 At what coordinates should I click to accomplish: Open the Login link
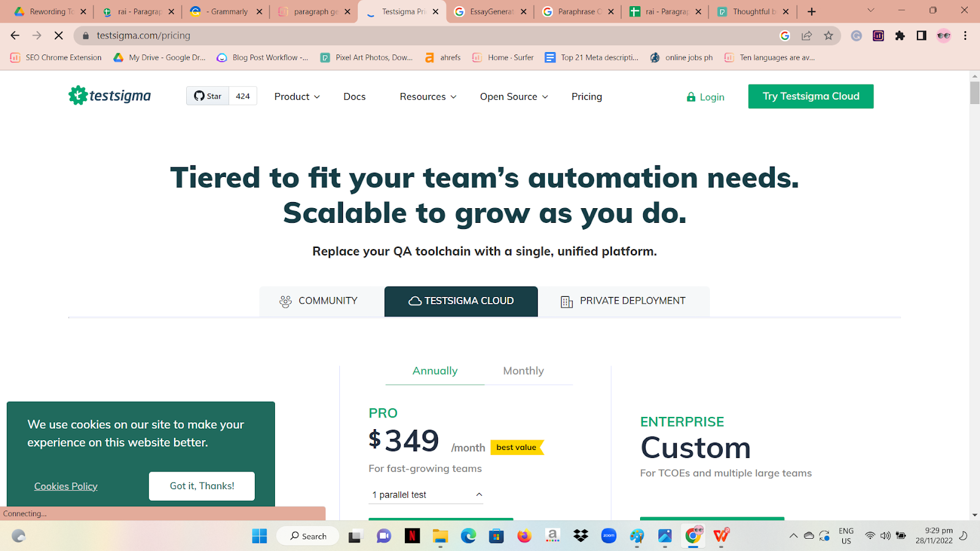pos(706,97)
